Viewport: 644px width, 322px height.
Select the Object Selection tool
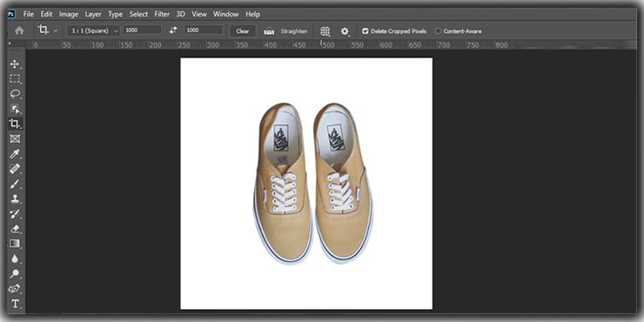pyautogui.click(x=15, y=109)
